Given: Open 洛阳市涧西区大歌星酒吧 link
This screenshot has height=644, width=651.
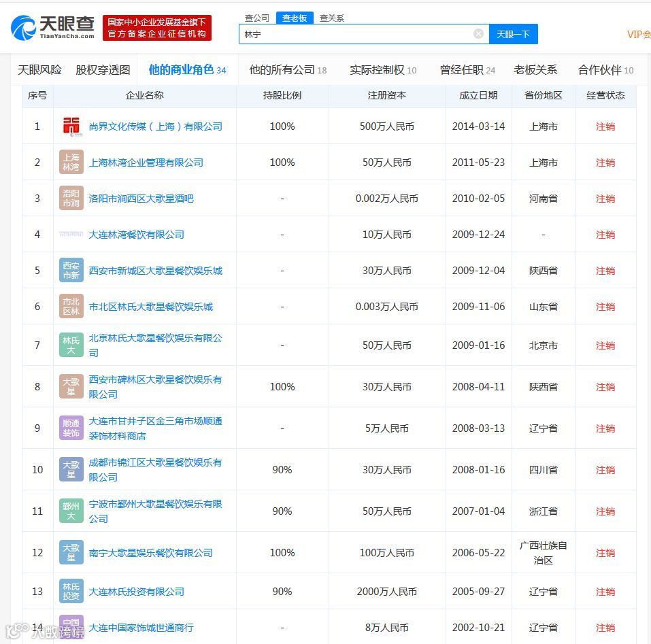Looking at the screenshot, I should [141, 199].
